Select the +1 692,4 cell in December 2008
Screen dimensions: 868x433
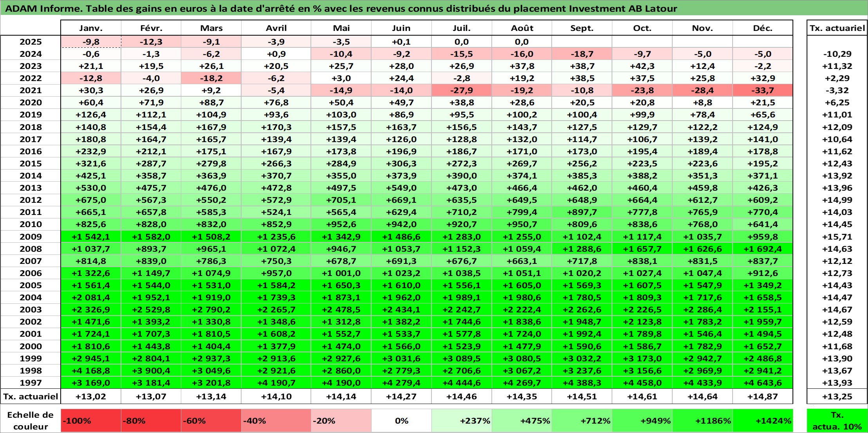[x=763, y=249]
